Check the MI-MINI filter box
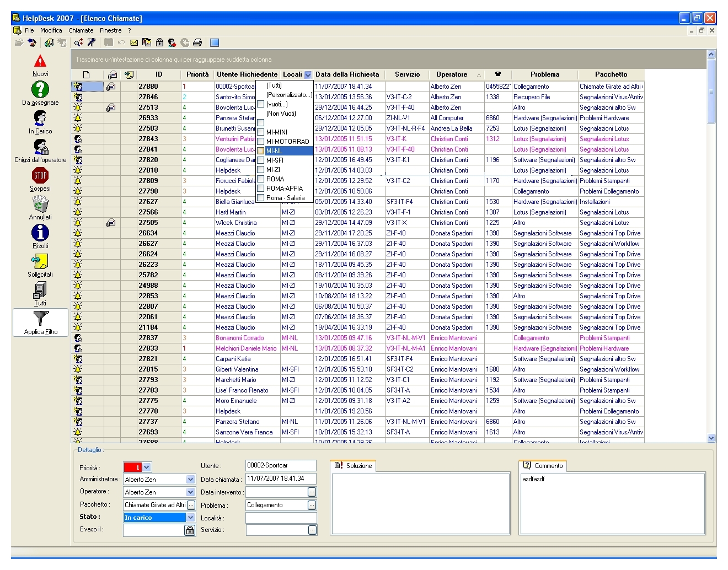 261,132
